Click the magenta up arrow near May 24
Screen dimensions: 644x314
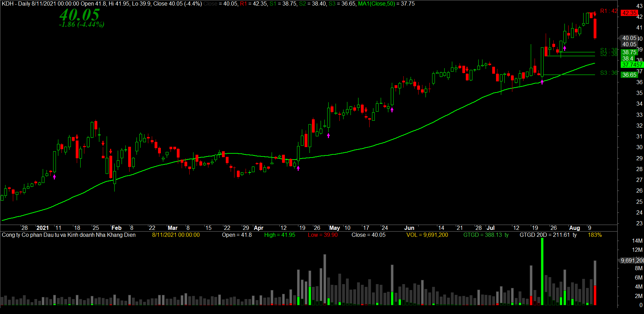click(392, 110)
